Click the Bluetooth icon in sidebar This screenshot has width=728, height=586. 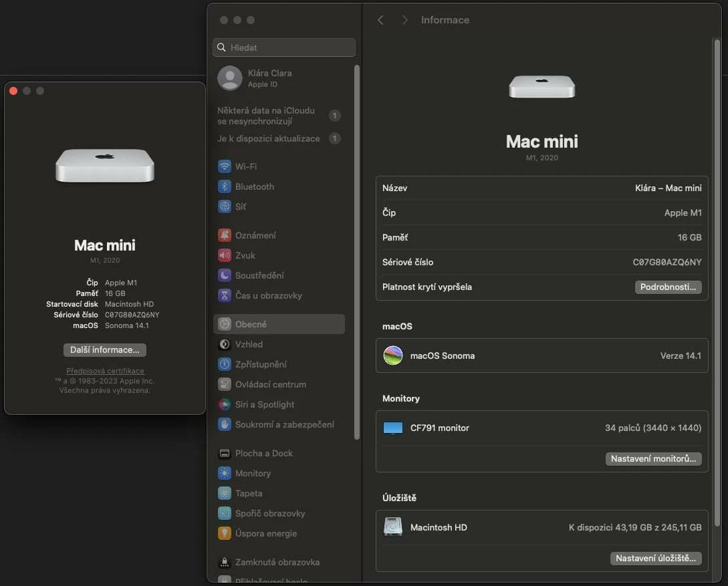pyautogui.click(x=224, y=186)
